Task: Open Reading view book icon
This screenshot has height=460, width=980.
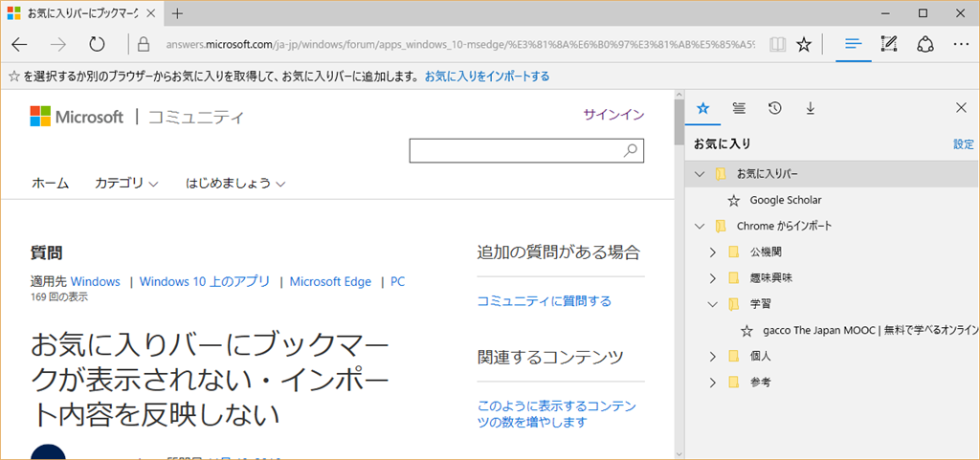Action: pos(777,44)
